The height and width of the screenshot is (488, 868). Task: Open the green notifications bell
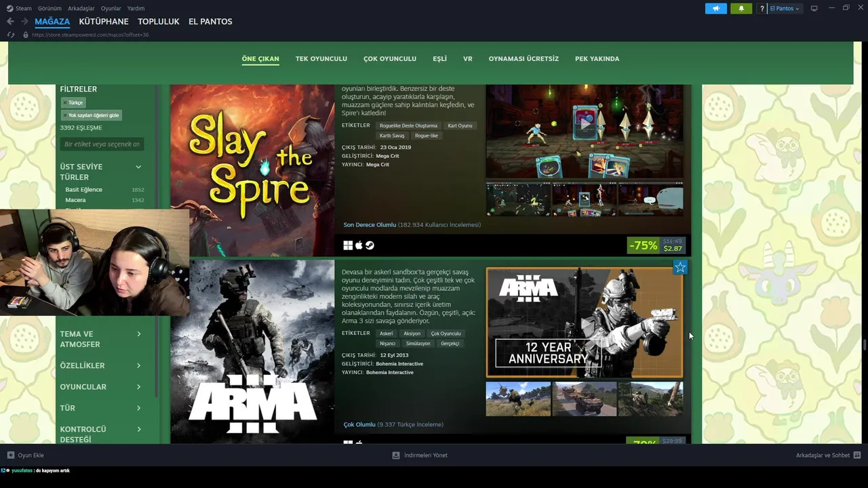click(x=741, y=8)
